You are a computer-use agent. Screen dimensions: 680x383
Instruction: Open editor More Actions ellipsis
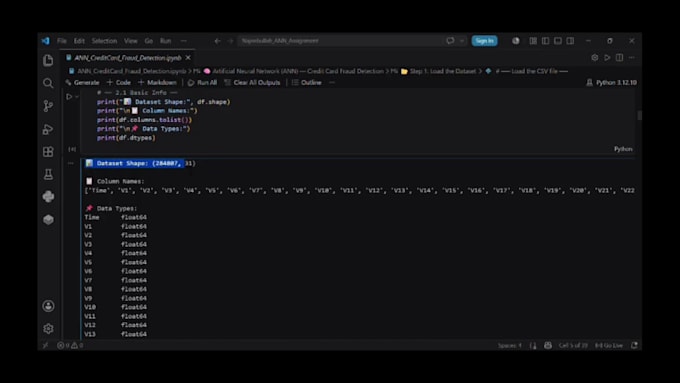[x=631, y=58]
